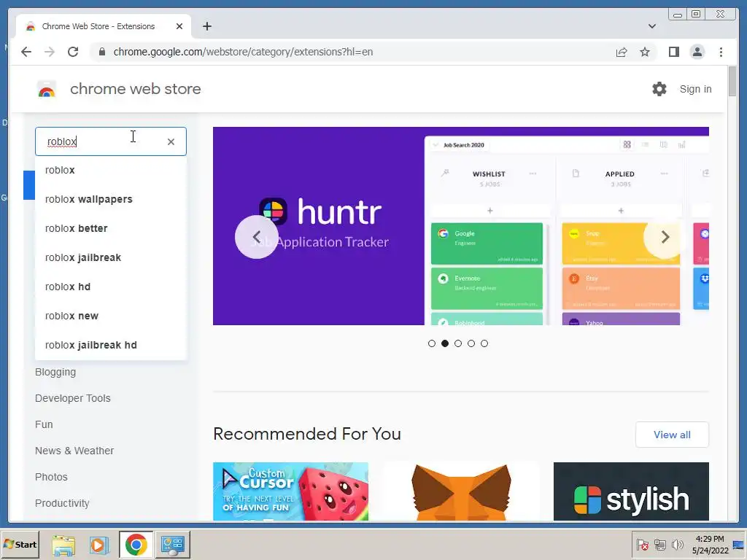Bookmark this page with the star icon

point(645,52)
